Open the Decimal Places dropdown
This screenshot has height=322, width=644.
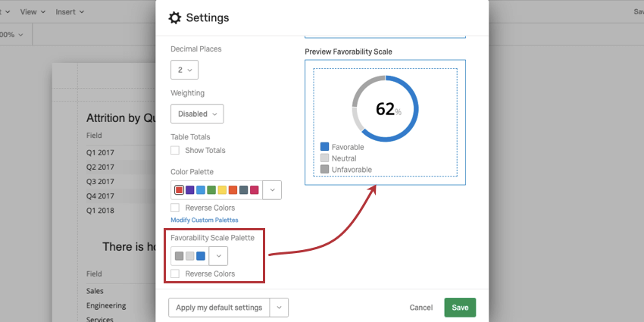[x=185, y=70]
